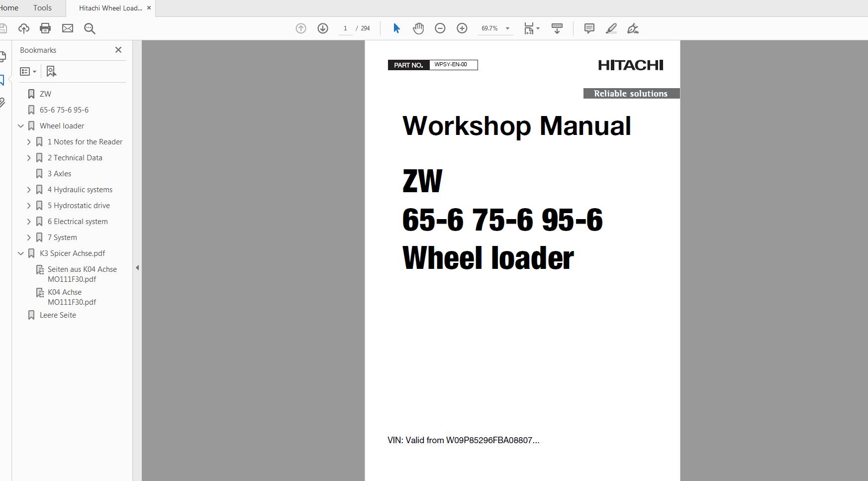Image resolution: width=868 pixels, height=481 pixels.
Task: Open the Home screen tab
Action: (x=8, y=7)
